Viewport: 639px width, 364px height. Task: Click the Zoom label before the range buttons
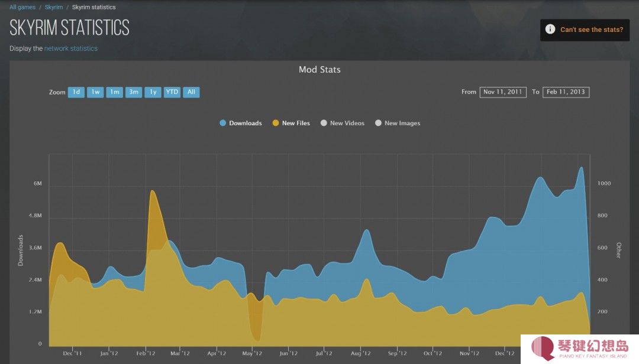click(57, 92)
